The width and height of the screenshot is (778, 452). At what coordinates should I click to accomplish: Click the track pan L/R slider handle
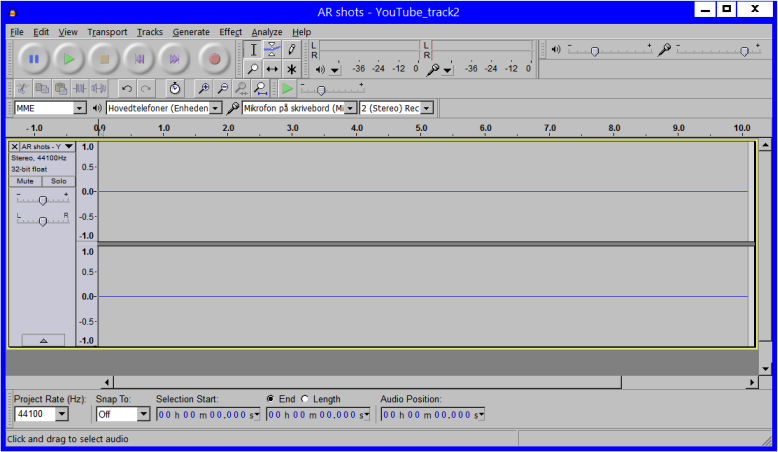pyautogui.click(x=43, y=221)
